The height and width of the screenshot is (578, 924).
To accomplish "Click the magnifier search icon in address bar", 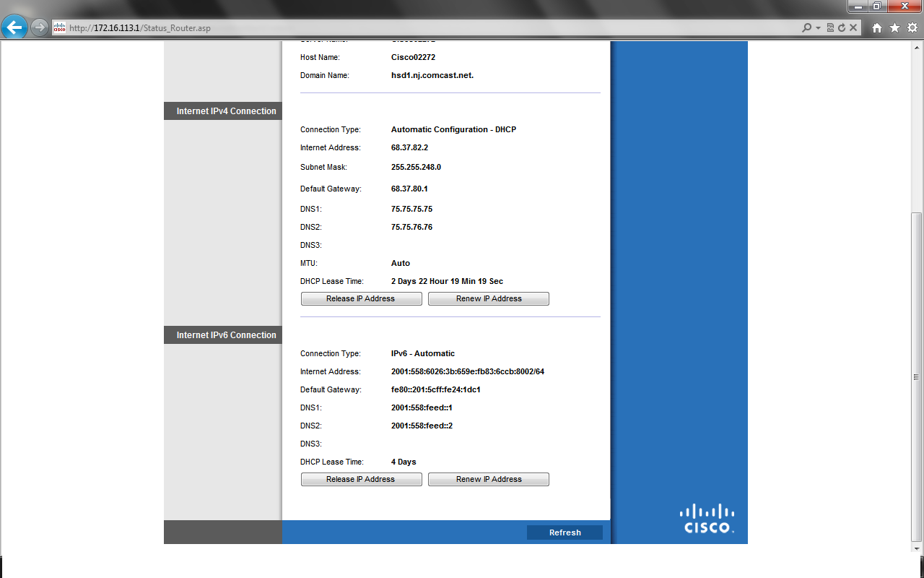I will pos(806,28).
